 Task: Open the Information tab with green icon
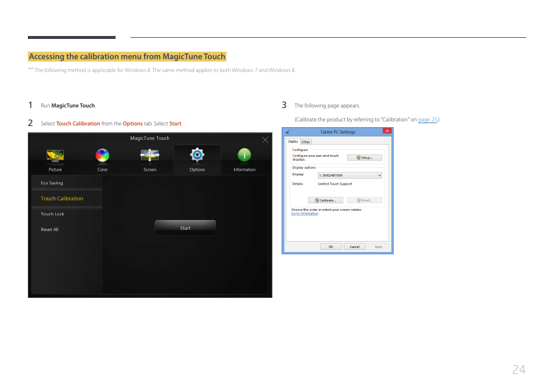pos(244,160)
